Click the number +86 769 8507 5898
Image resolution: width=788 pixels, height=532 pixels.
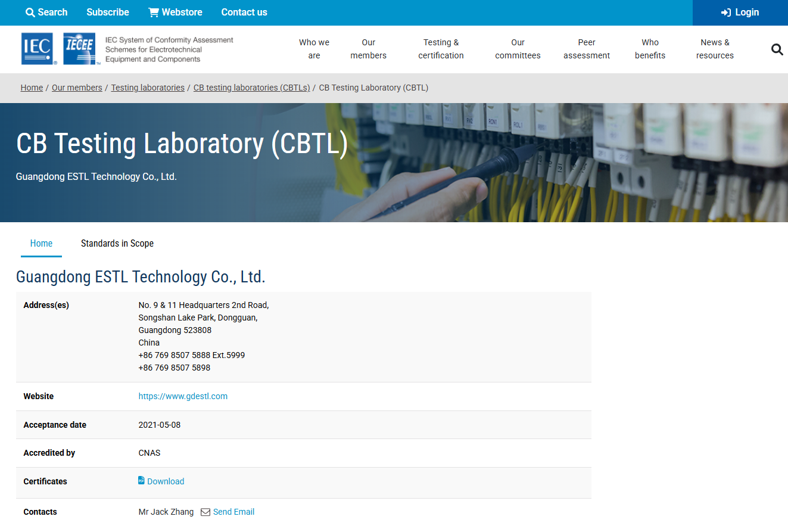175,368
